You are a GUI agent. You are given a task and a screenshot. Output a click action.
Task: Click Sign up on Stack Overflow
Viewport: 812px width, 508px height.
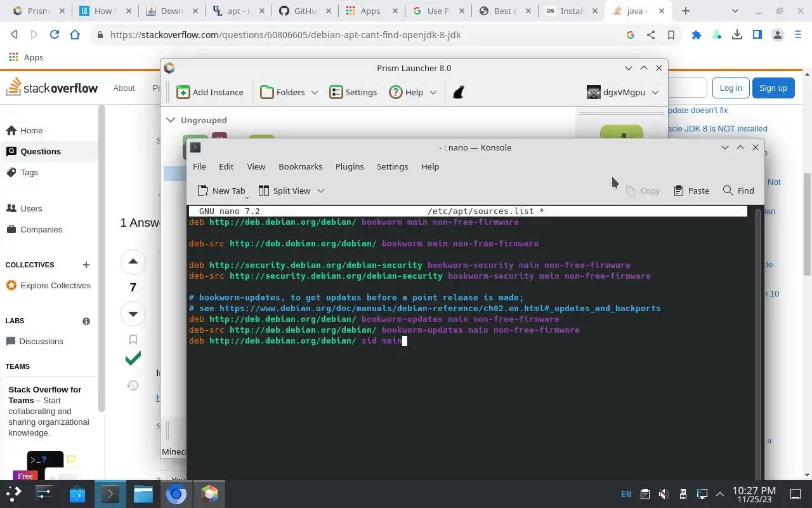773,88
